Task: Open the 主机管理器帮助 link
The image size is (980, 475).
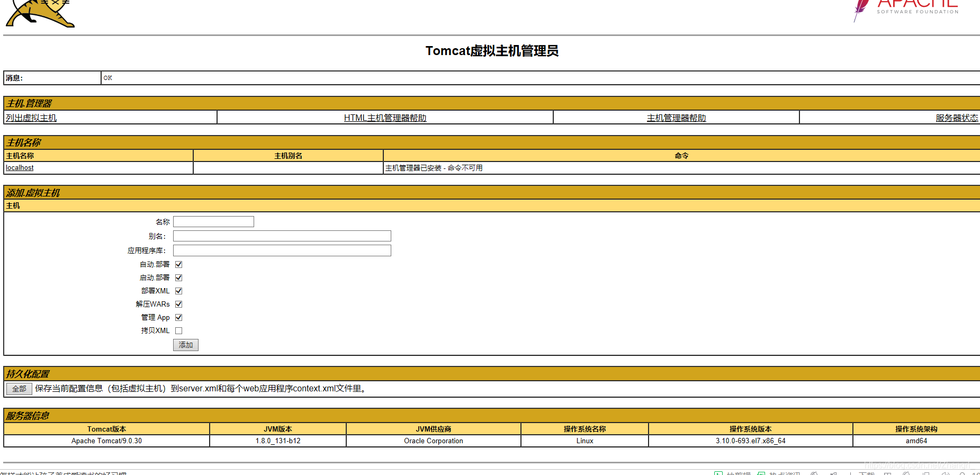Action: 676,118
